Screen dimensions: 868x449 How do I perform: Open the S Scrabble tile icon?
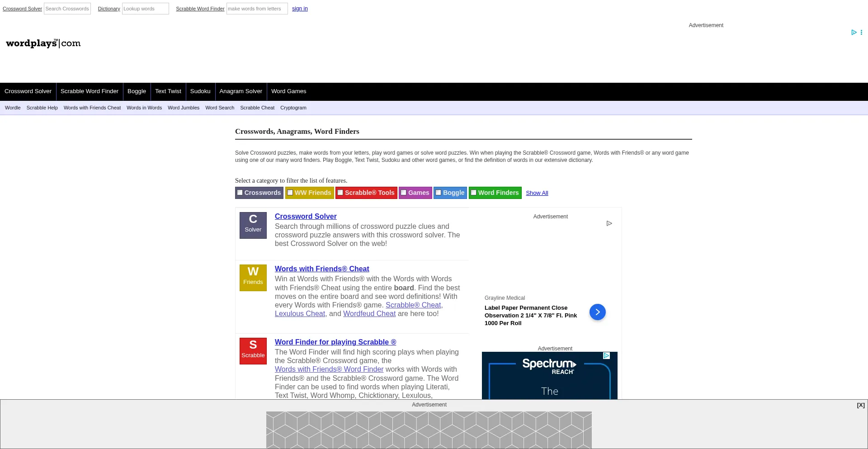253,351
